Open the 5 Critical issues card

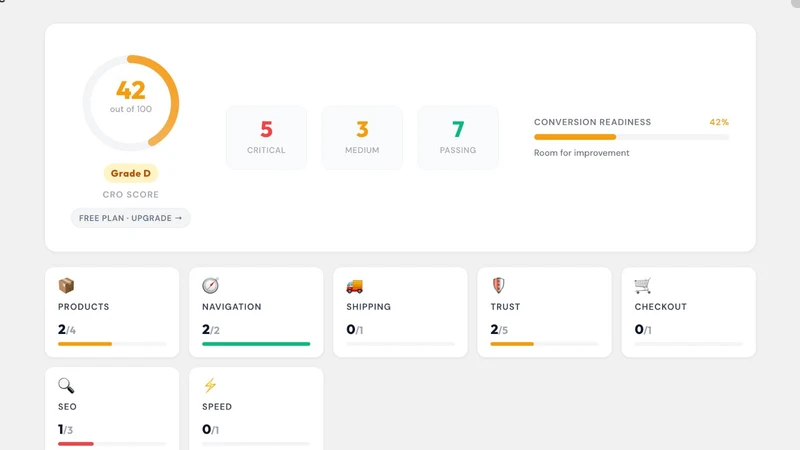point(266,137)
